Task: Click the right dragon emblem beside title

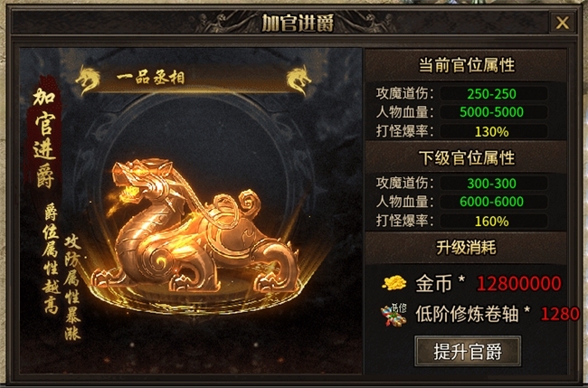Action: pyautogui.click(x=299, y=80)
